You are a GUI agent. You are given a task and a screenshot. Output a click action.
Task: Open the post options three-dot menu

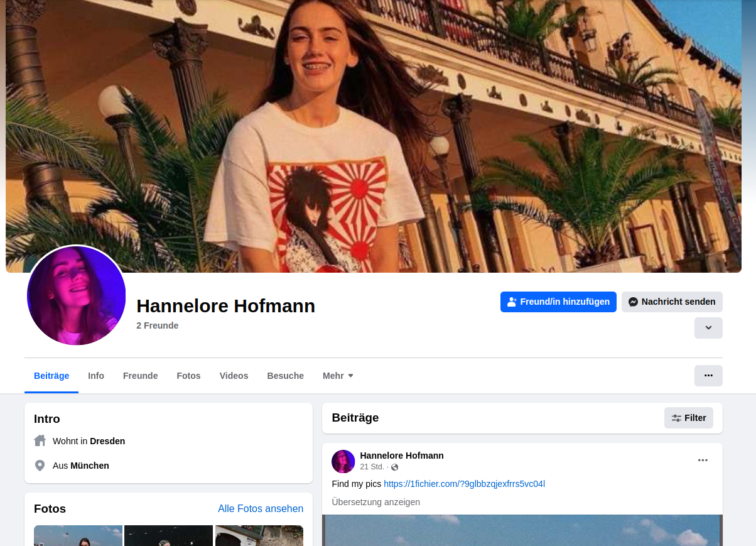(703, 460)
